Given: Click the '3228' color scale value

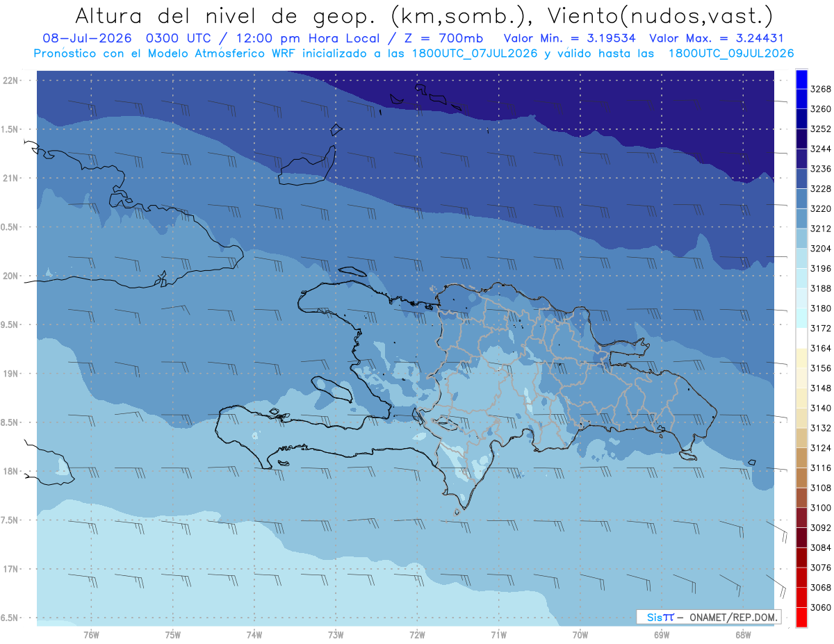Looking at the screenshot, I should coord(821,189).
